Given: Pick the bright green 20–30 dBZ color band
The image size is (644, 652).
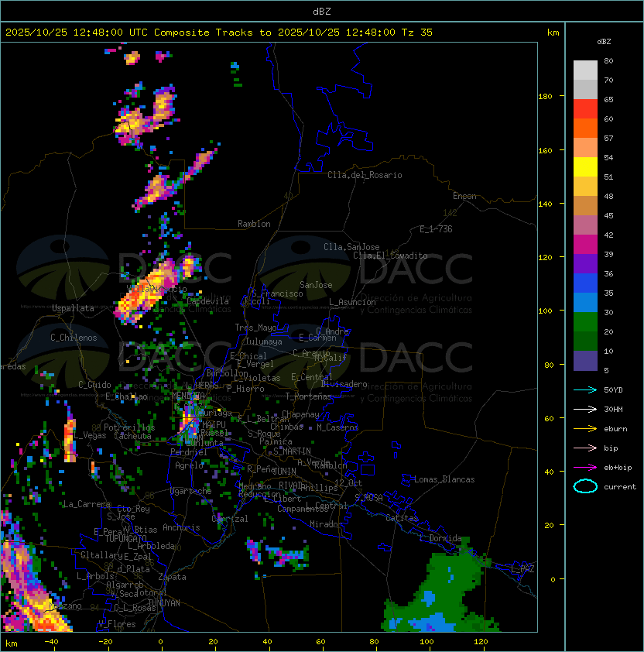Looking at the screenshot, I should (585, 322).
